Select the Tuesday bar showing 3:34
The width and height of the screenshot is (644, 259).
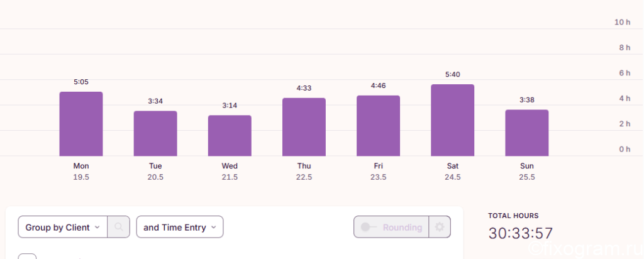coord(155,133)
